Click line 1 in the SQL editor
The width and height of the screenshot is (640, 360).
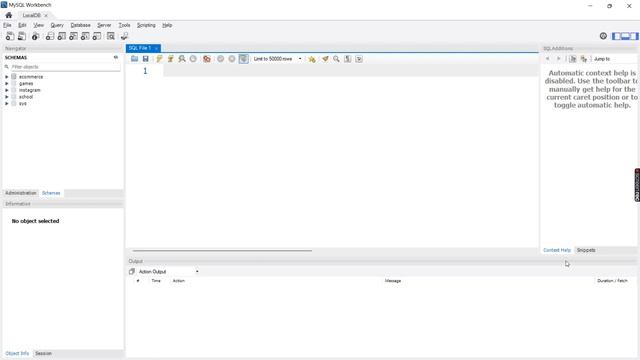click(350, 71)
